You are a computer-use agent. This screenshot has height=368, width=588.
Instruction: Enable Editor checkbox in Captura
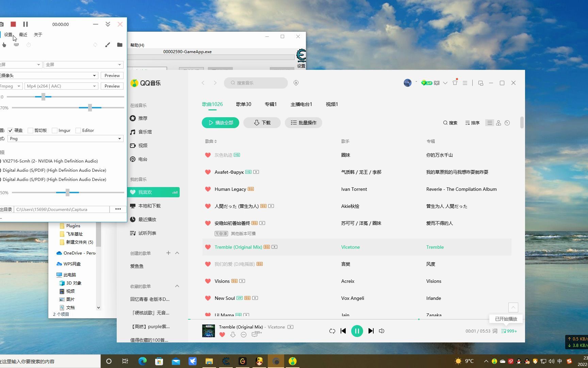point(78,130)
